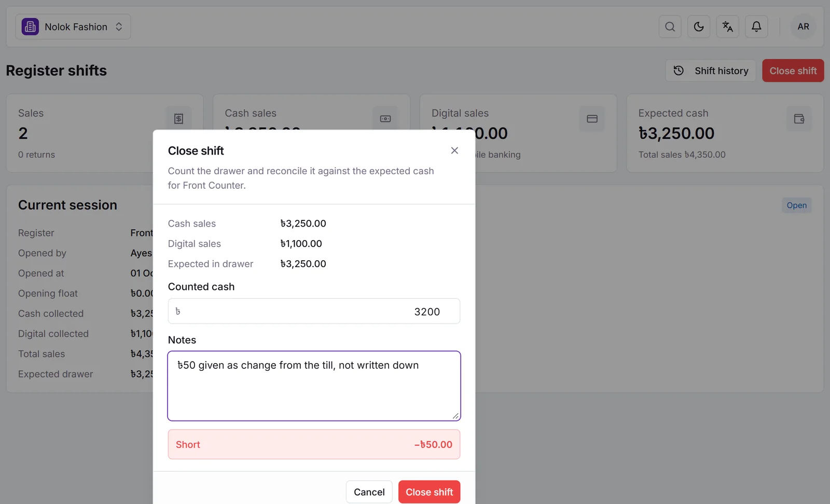The height and width of the screenshot is (504, 830).
Task: Open search from the top bar
Action: [x=670, y=26]
